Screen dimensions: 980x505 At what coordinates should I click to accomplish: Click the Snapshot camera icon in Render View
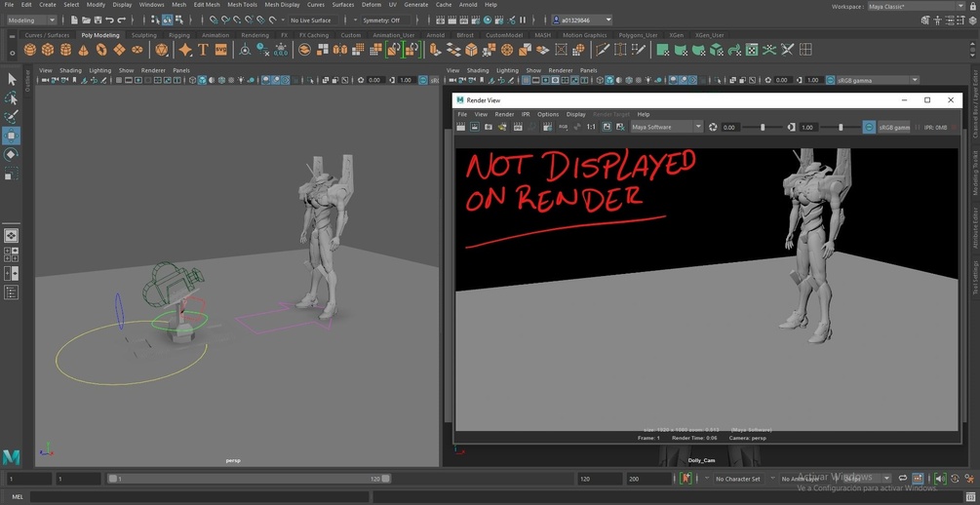pos(489,127)
